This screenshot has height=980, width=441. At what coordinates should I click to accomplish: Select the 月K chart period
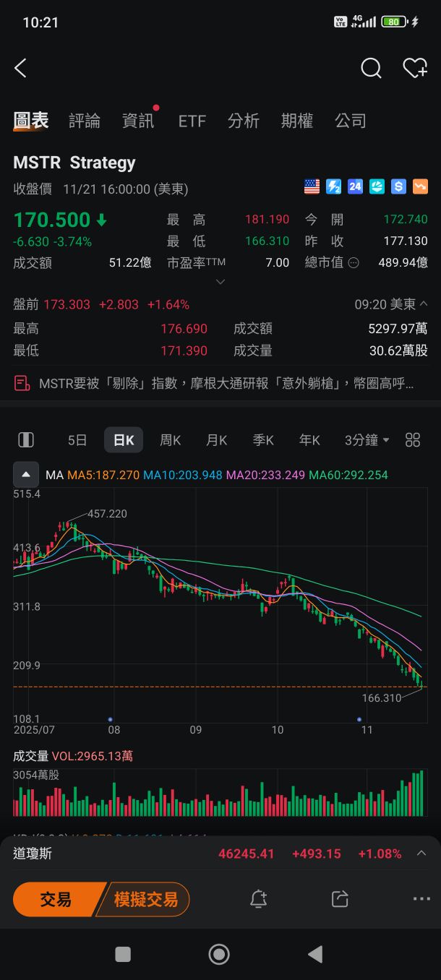217,440
